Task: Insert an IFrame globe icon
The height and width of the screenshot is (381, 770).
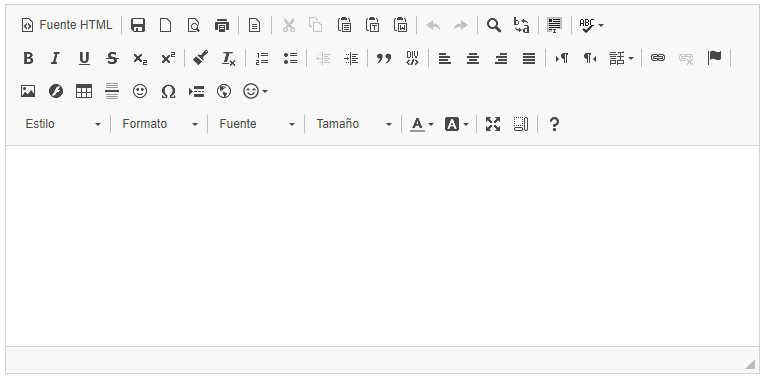Action: pos(224,91)
